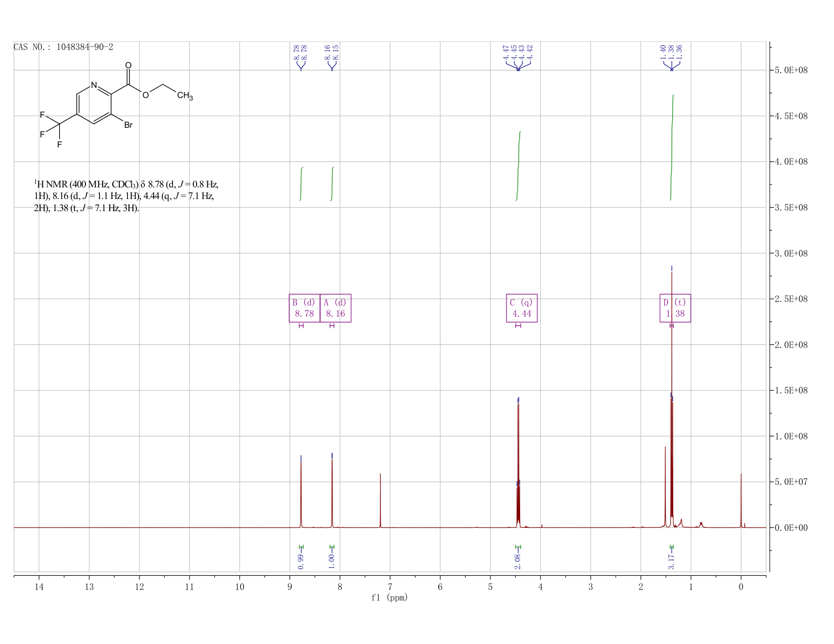Click the TMS peak at 0 ppm
Image resolution: width=834 pixels, height=644 pixels.
click(741, 500)
